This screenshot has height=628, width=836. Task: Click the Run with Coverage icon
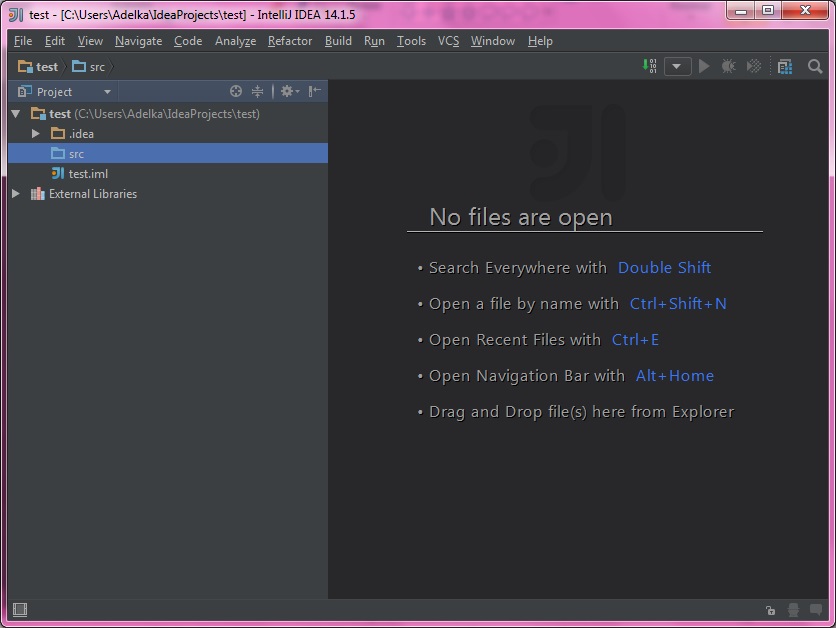coord(753,66)
